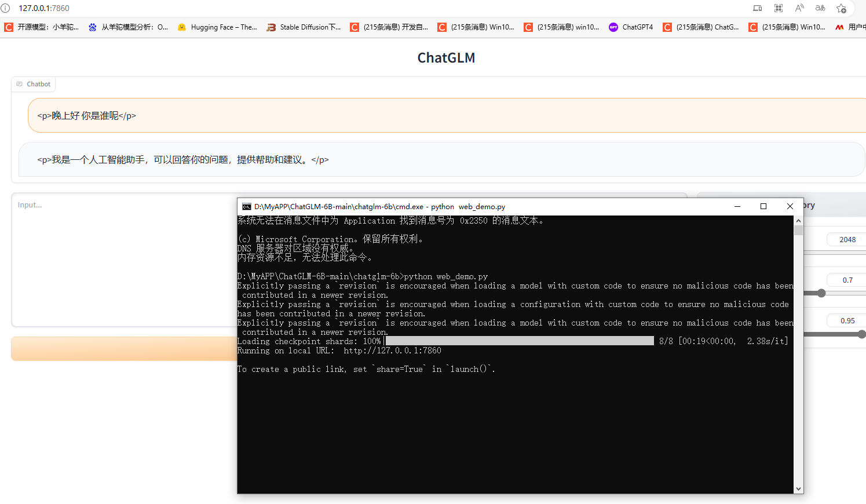866x504 pixels.
Task: Open the ChatGPT4 bookmark
Action: 631,27
